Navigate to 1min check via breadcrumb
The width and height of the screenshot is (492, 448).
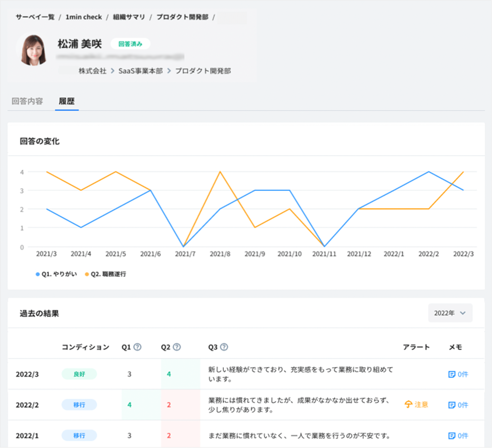coord(84,17)
